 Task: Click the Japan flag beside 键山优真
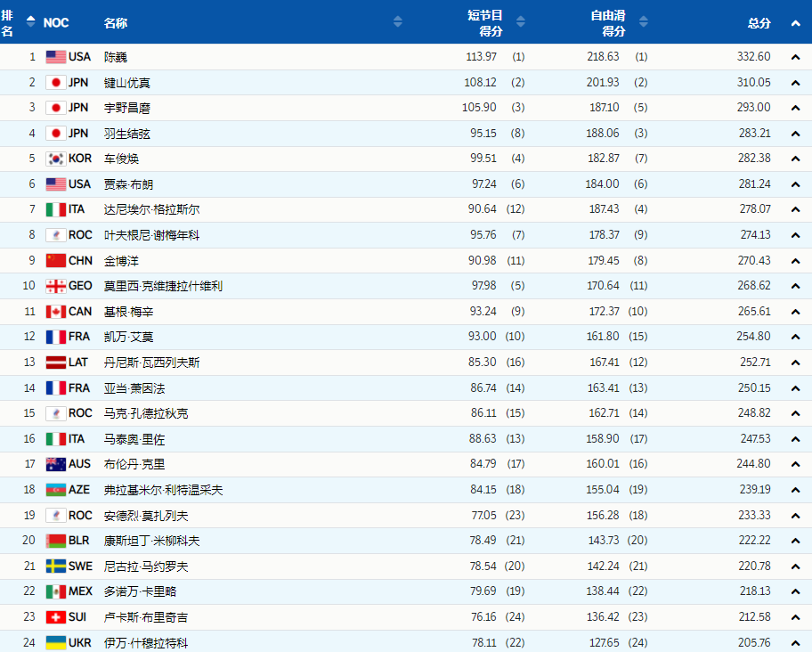[54, 82]
